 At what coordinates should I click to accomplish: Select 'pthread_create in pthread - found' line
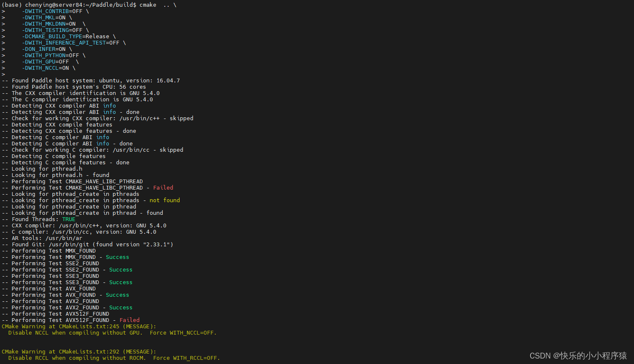(x=82, y=213)
